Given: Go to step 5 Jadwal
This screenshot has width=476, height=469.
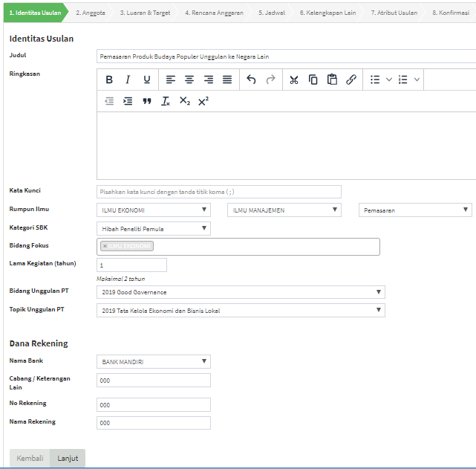Looking at the screenshot, I should tap(272, 13).
